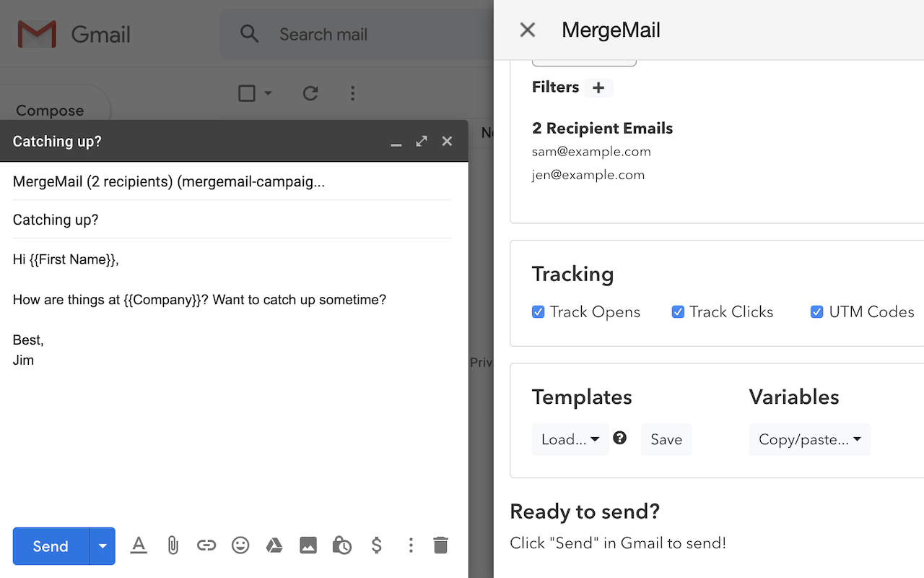924x578 pixels.
Task: Click the greeting line Hi {{First Name}}
Action: click(x=66, y=259)
